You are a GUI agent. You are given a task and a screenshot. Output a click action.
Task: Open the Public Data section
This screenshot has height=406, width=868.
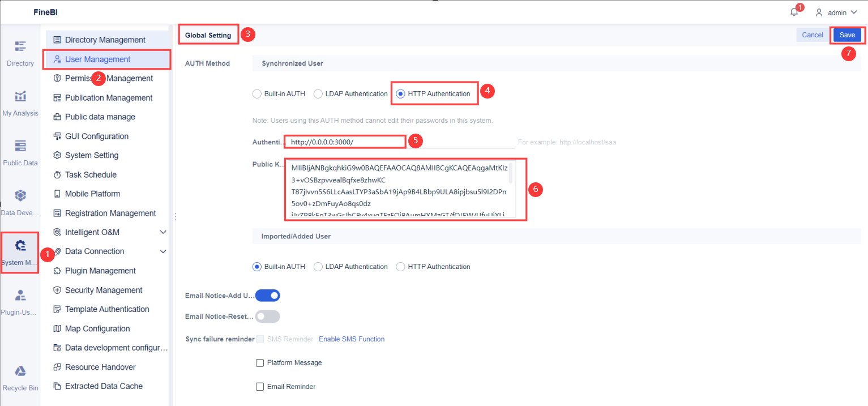tap(20, 153)
